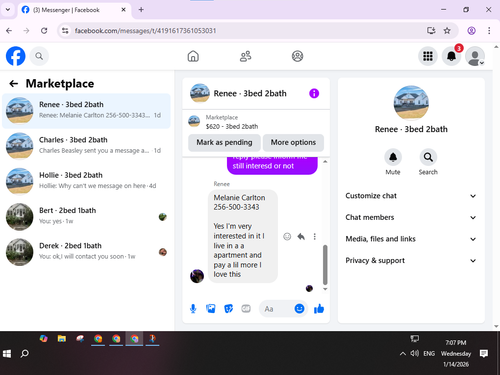The image size is (500, 375).
Task: Choose a GIF icon
Action: pyautogui.click(x=246, y=309)
